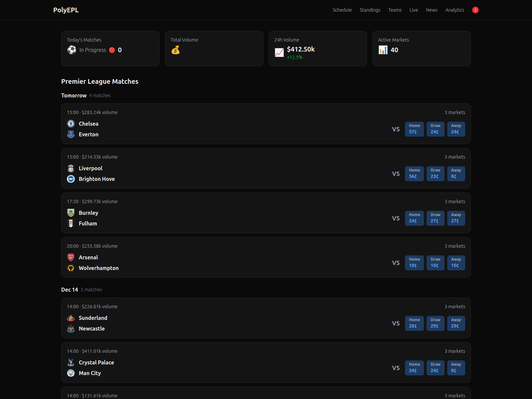532x399 pixels.
Task: Go to the Teams page
Action: [395, 10]
